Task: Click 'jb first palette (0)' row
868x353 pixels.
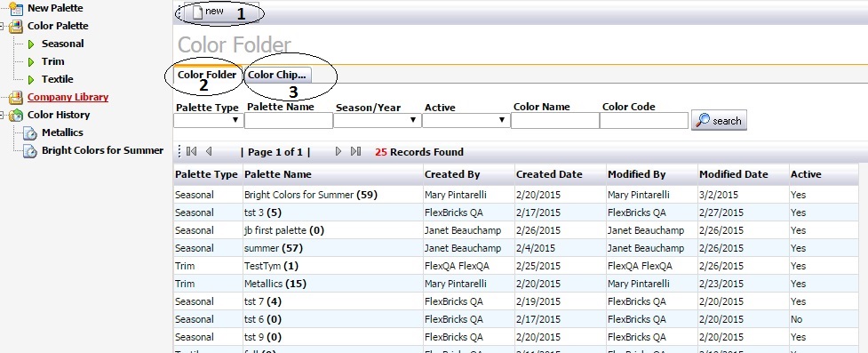Action: (x=516, y=230)
